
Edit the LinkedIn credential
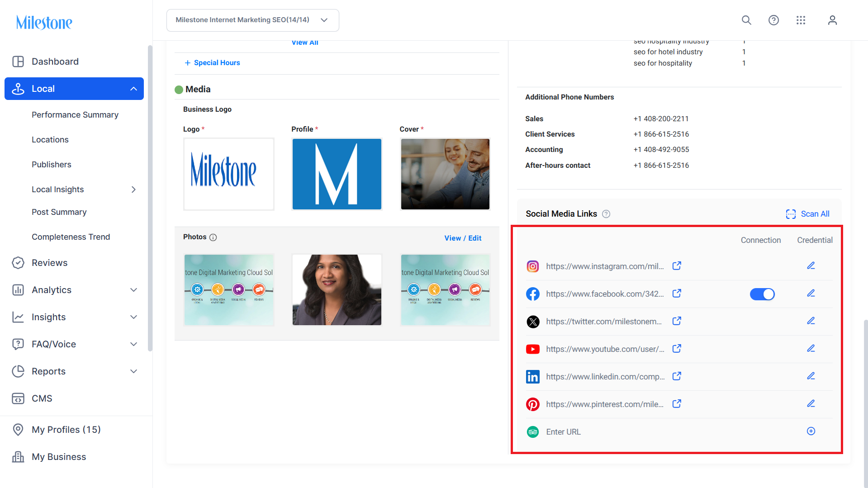click(x=811, y=376)
